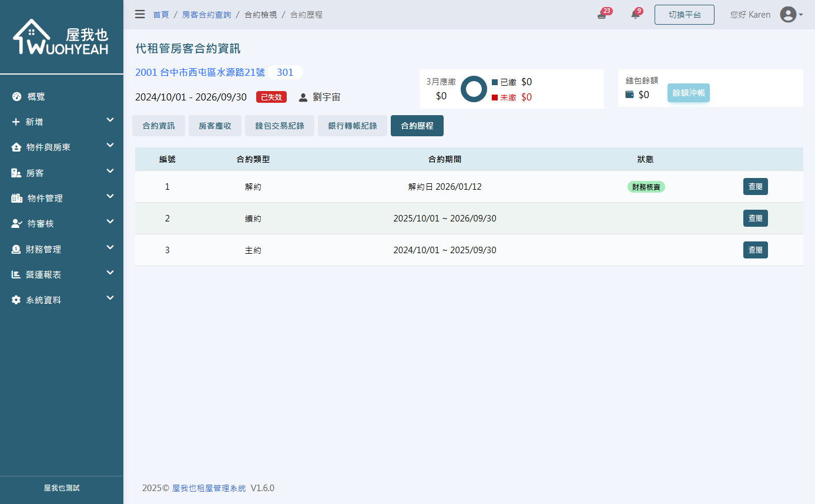Open the 錢包交易紀錄 tab
The height and width of the screenshot is (504, 815).
[x=279, y=125]
